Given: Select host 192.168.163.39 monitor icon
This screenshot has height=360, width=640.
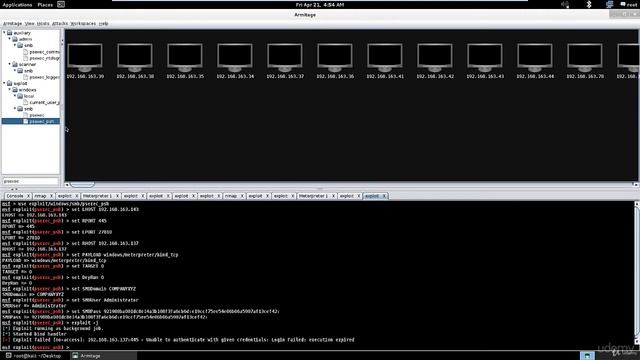Looking at the screenshot, I should coord(85,57).
